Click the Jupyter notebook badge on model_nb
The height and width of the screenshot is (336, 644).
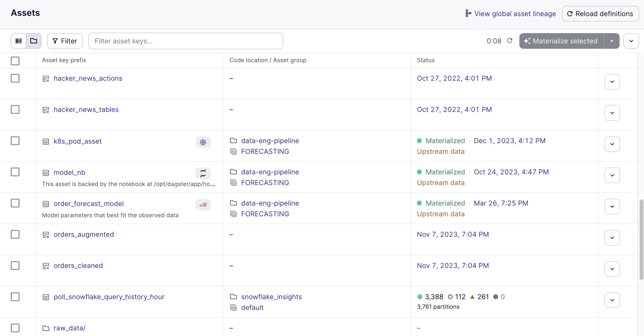(203, 173)
